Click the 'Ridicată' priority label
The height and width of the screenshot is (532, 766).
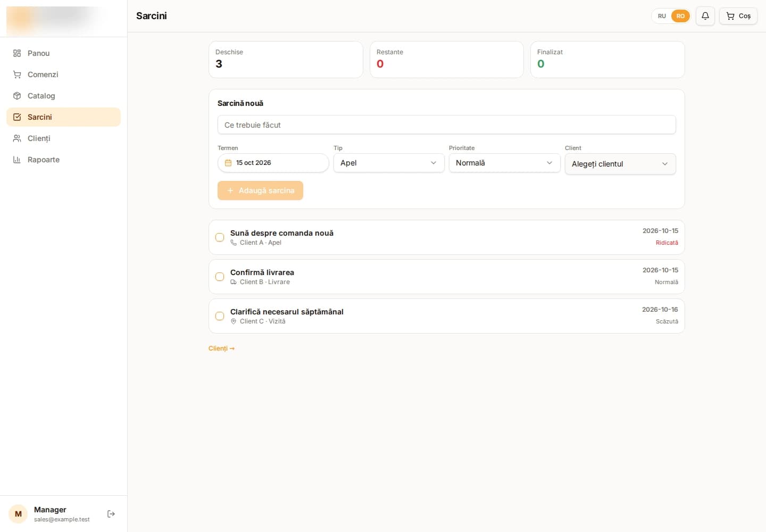(667, 243)
